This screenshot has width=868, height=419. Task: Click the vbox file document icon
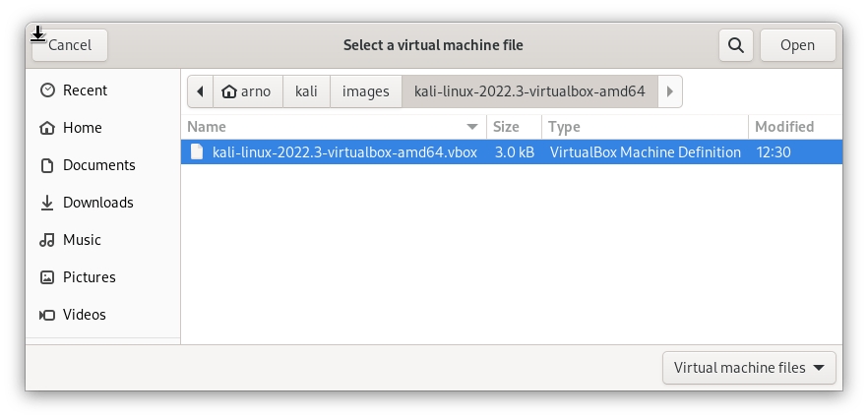197,152
